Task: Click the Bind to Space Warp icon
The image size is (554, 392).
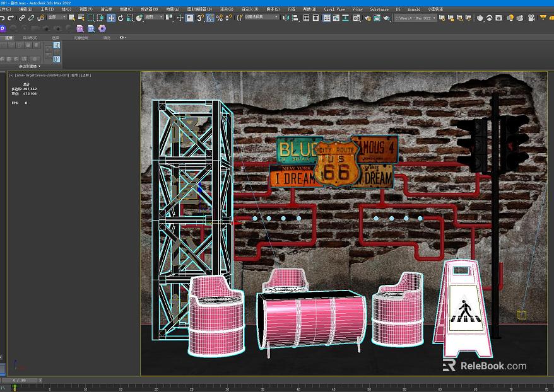Action: pyautogui.click(x=40, y=18)
